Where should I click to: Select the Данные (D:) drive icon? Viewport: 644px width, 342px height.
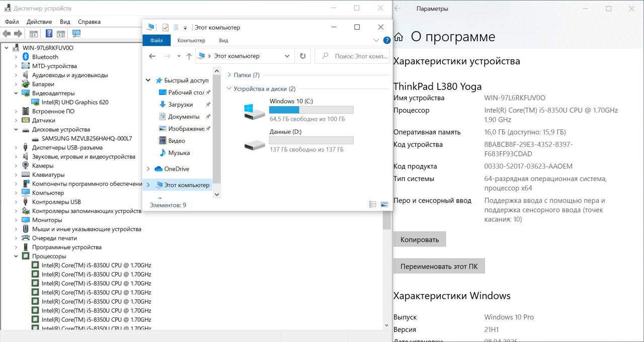click(x=254, y=144)
